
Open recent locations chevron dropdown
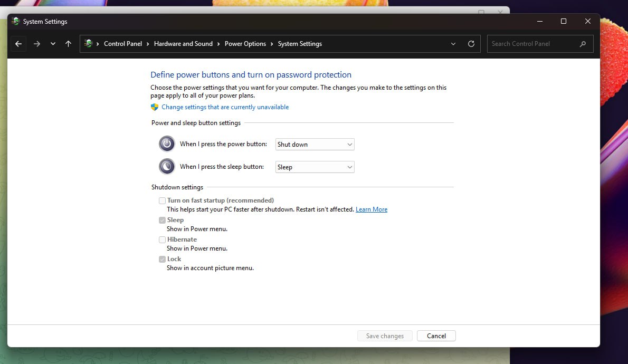(53, 44)
